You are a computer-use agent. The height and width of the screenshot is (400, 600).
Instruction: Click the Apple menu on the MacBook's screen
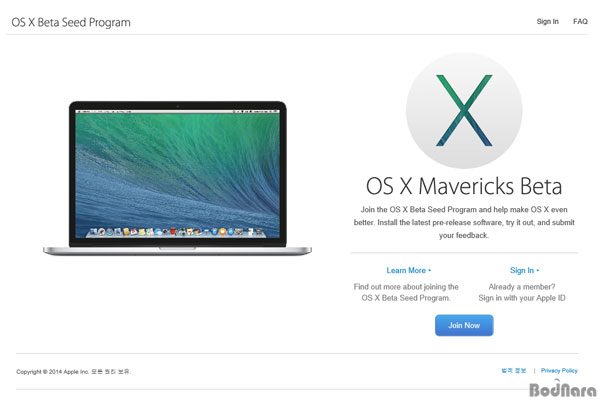pyautogui.click(x=78, y=111)
